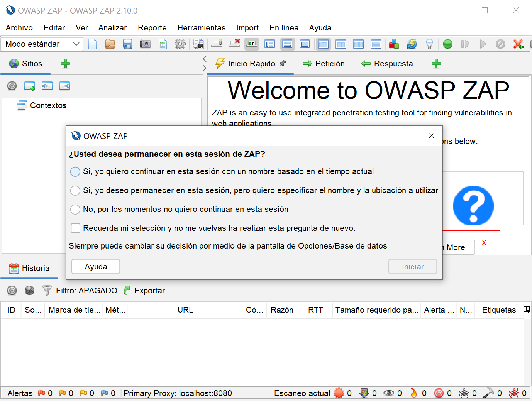Image resolution: width=532 pixels, height=401 pixels.
Task: Click the Razón column header
Action: [282, 310]
